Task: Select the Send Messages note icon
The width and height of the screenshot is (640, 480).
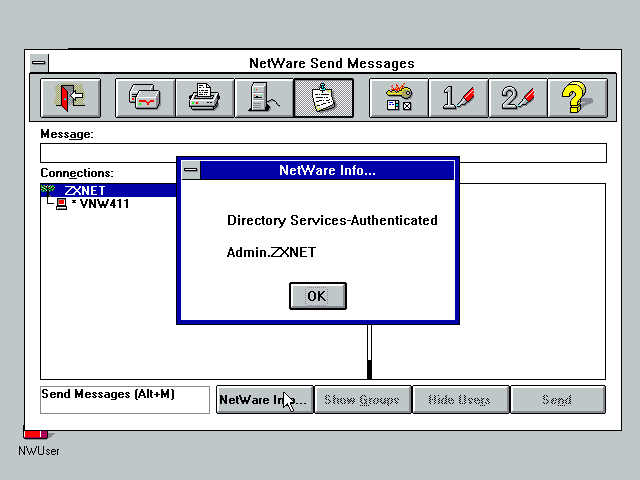Action: 324,98
